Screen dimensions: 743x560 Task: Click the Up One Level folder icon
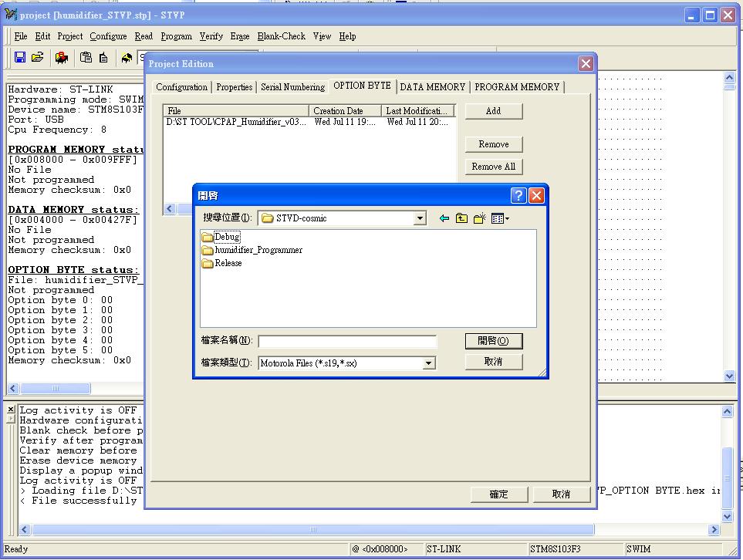pos(461,218)
